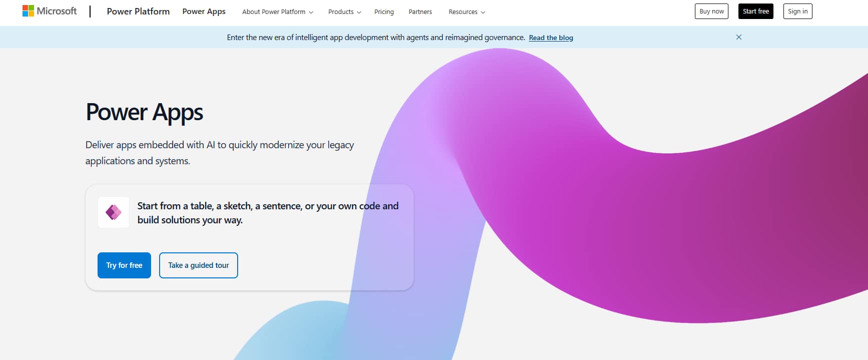The height and width of the screenshot is (360, 868).
Task: Select Power Apps in the top navigation
Action: [x=204, y=12]
